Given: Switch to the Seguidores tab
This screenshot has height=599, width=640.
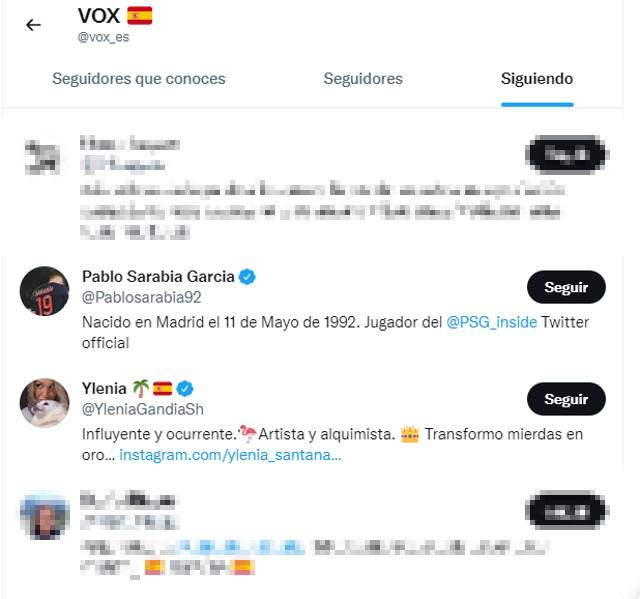Looking at the screenshot, I should (x=363, y=79).
